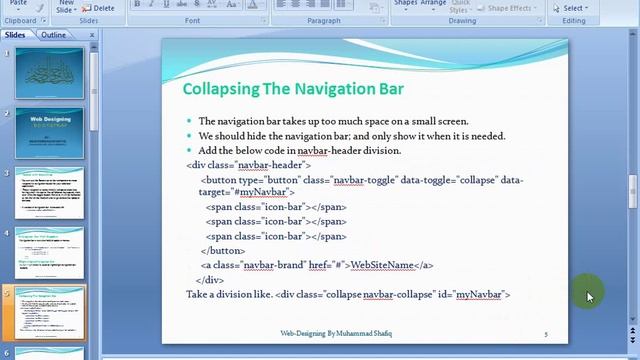Toggle Bold formatting in Font group

point(138,4)
